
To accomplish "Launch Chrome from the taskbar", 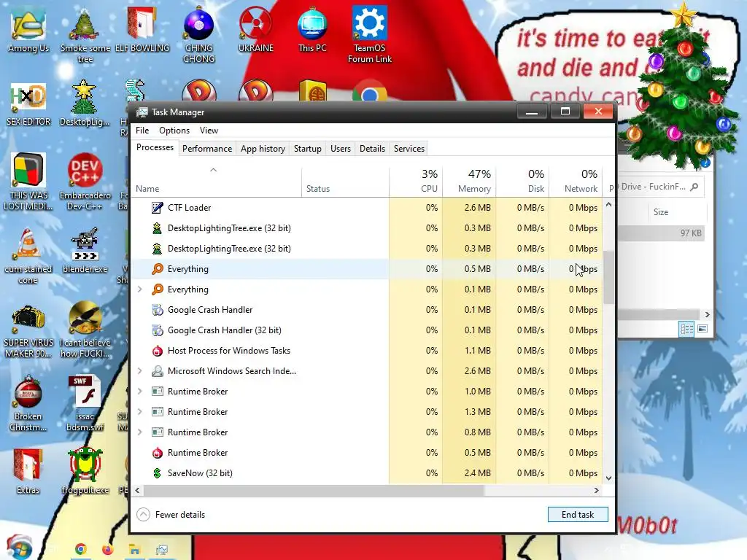I will 81,550.
